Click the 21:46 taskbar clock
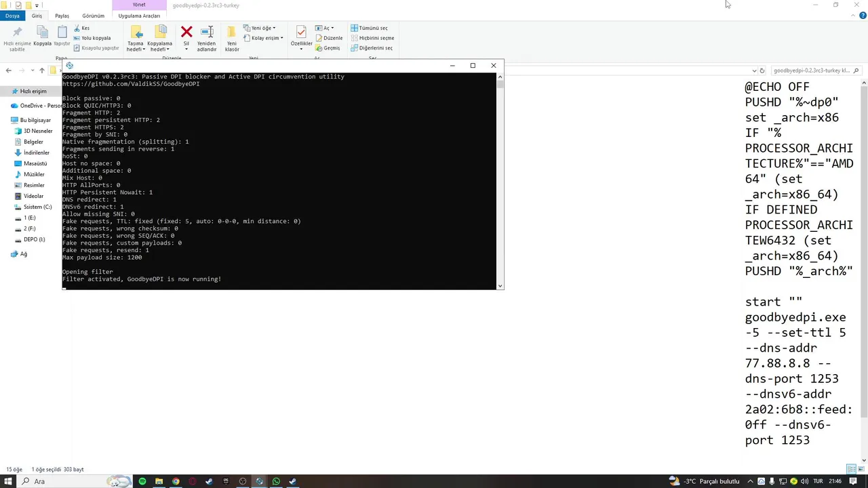The image size is (868, 488). pos(835,481)
